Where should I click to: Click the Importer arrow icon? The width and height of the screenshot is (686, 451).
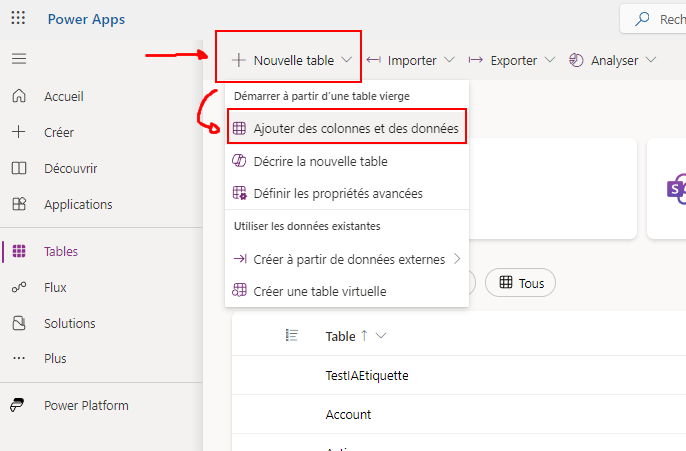[x=374, y=60]
